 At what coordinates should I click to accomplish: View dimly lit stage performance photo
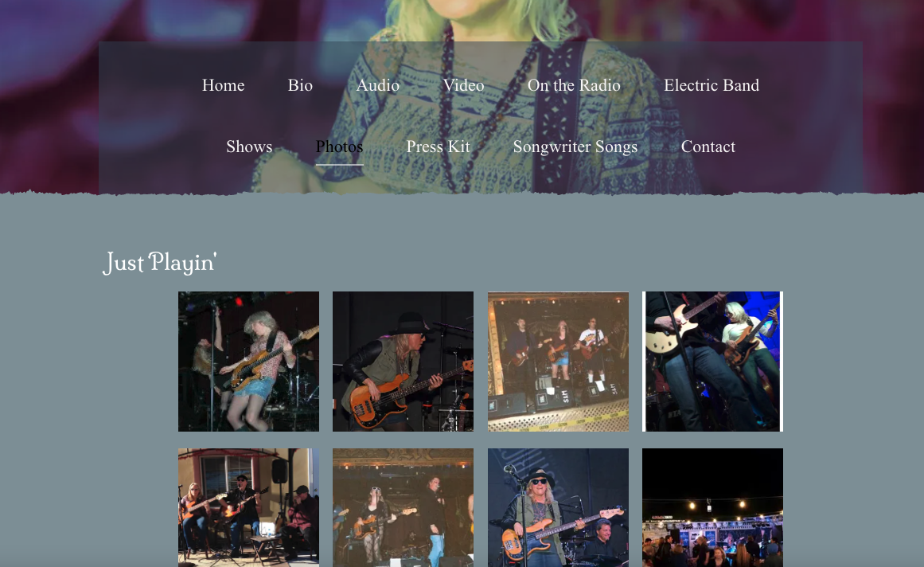tap(403, 507)
